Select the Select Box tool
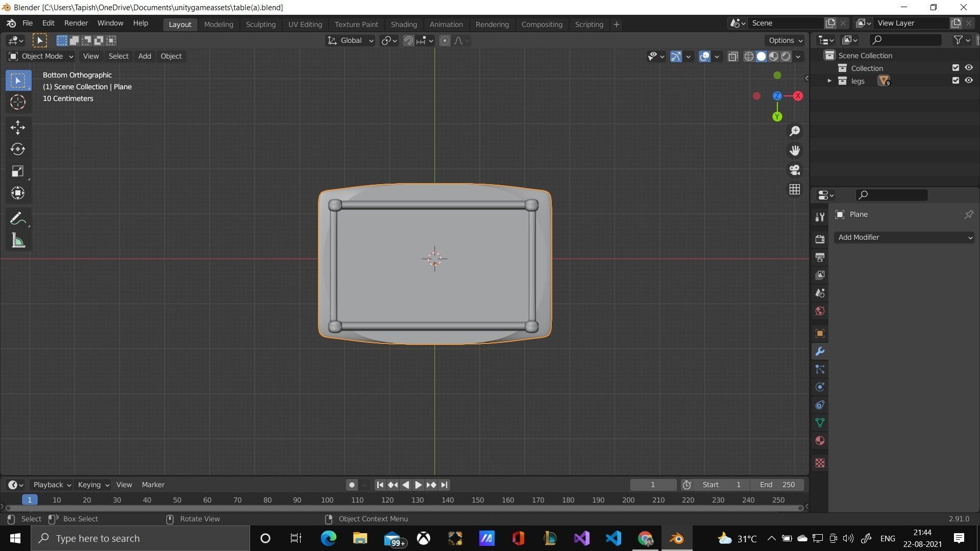980x551 pixels. [x=18, y=81]
